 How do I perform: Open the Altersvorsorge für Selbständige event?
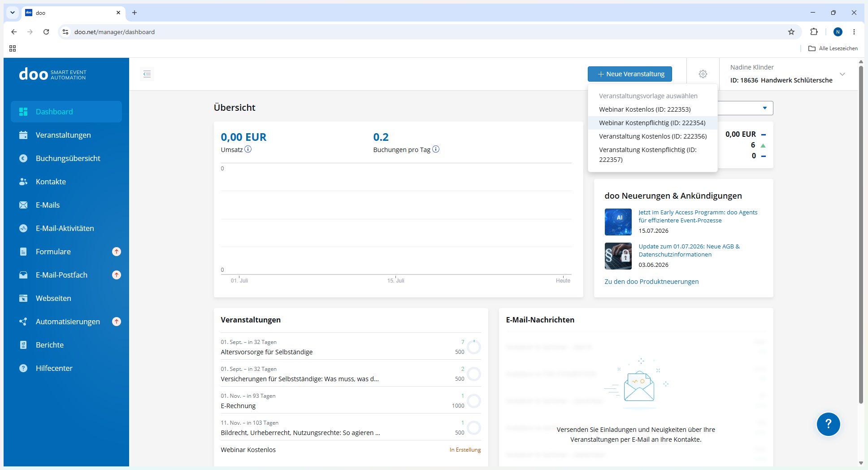tap(351, 347)
